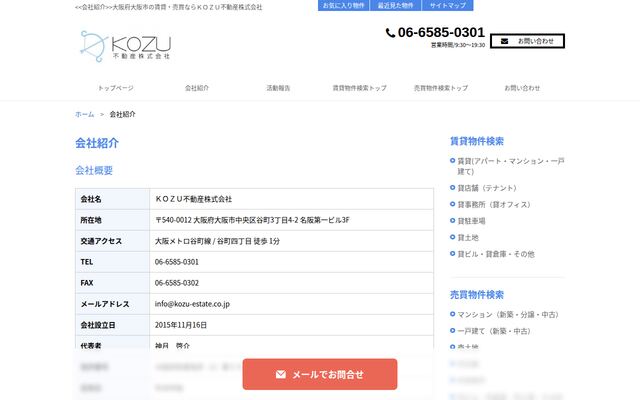Follow the ホーム breadcrumb link
640x400 pixels.
[x=84, y=114]
